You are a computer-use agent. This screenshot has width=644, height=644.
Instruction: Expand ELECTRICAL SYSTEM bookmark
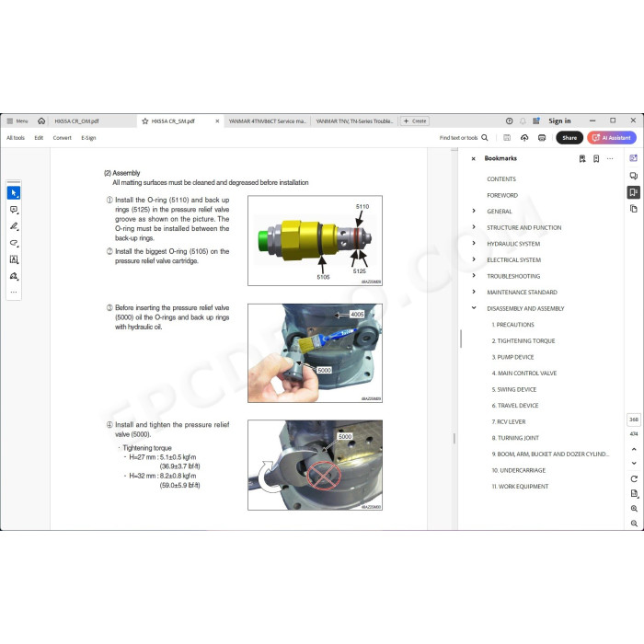point(474,259)
